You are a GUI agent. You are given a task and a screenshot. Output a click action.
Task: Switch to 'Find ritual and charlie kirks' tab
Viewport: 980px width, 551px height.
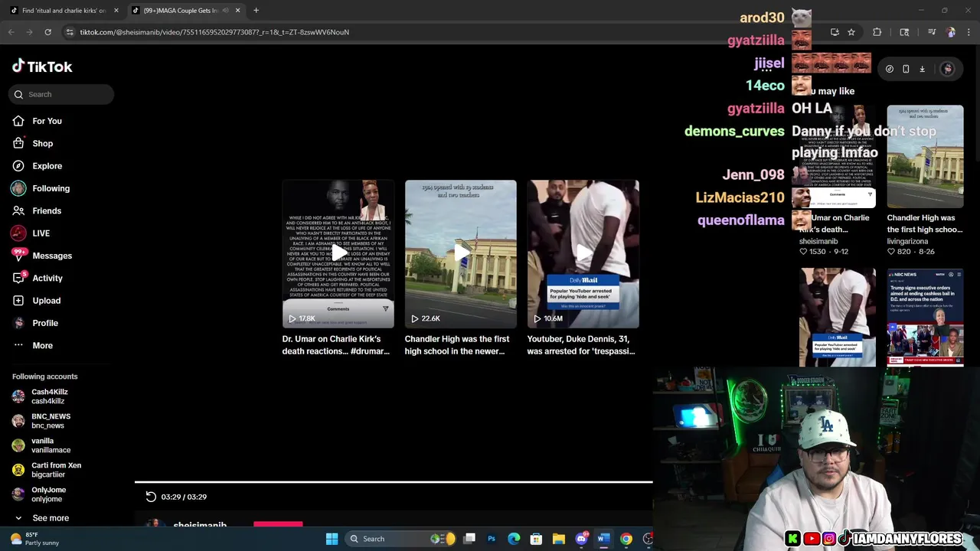point(64,11)
